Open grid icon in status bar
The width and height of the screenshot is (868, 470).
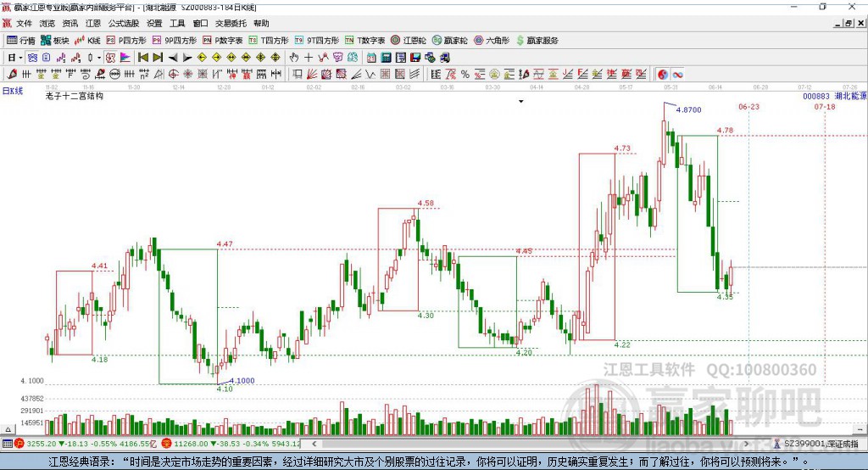(x=7, y=444)
